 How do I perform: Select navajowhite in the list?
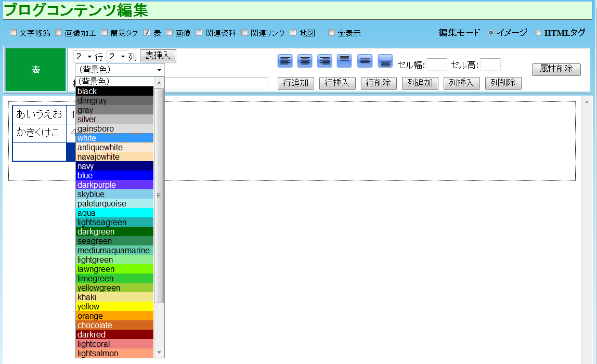(114, 157)
